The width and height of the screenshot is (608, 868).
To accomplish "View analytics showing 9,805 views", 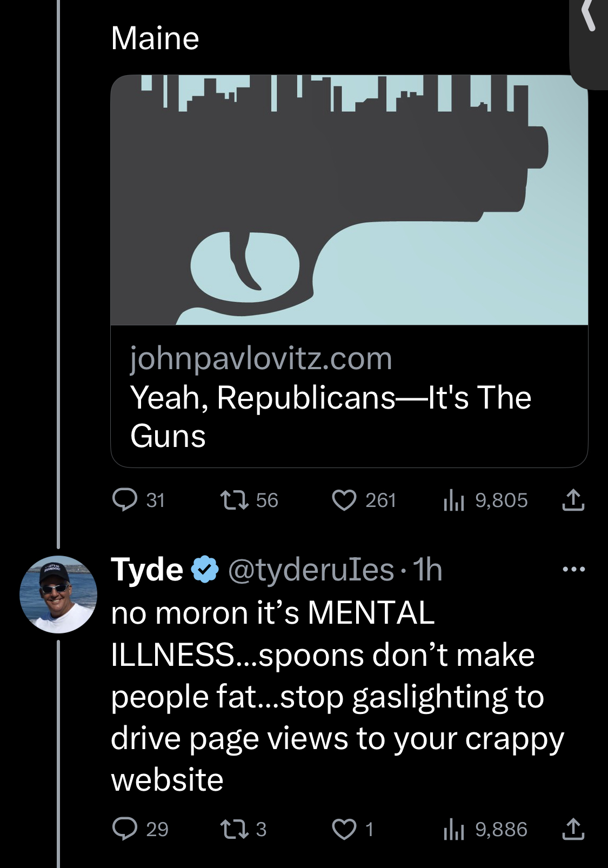I will point(454,500).
